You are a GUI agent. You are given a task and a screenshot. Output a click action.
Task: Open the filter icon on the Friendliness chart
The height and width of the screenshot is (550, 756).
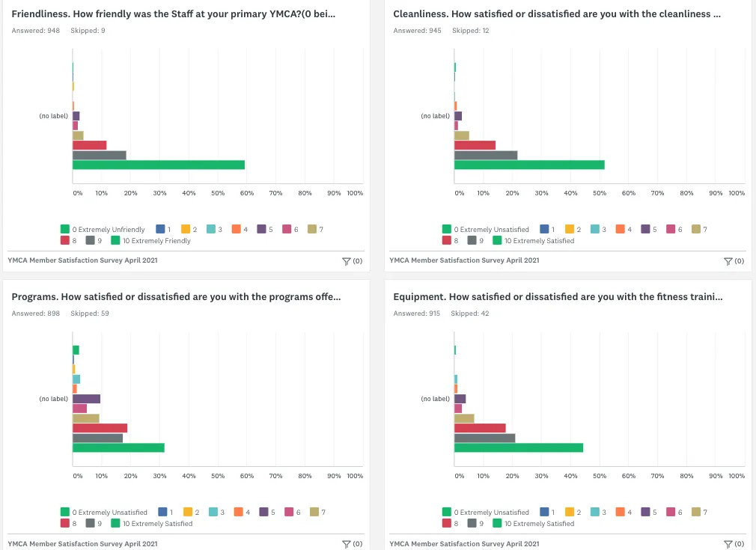pyautogui.click(x=347, y=261)
